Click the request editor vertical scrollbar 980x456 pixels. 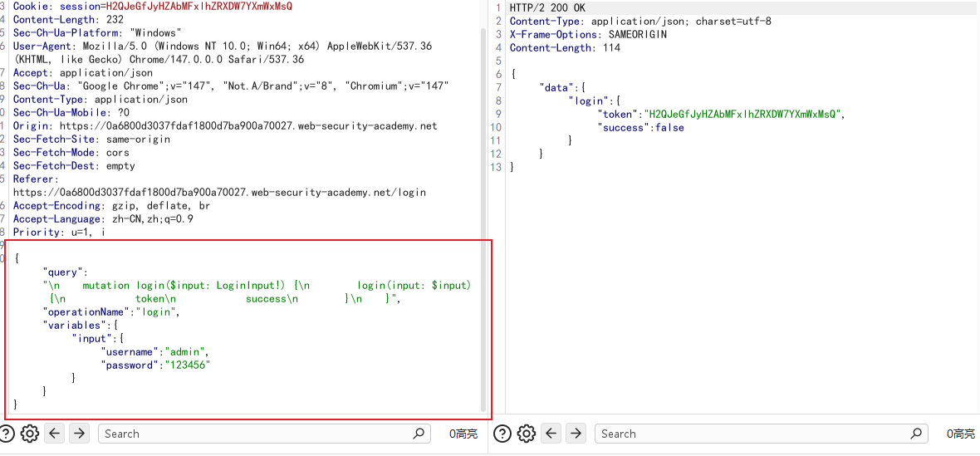(483, 218)
